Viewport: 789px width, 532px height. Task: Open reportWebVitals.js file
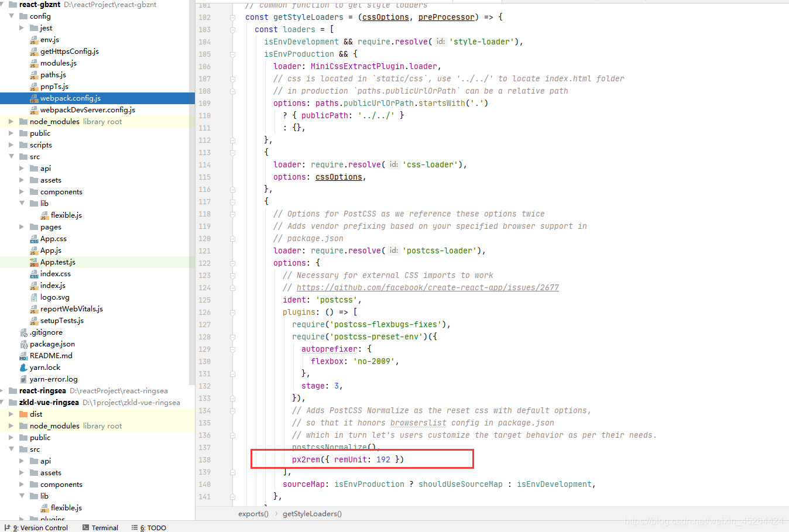pyautogui.click(x=71, y=309)
